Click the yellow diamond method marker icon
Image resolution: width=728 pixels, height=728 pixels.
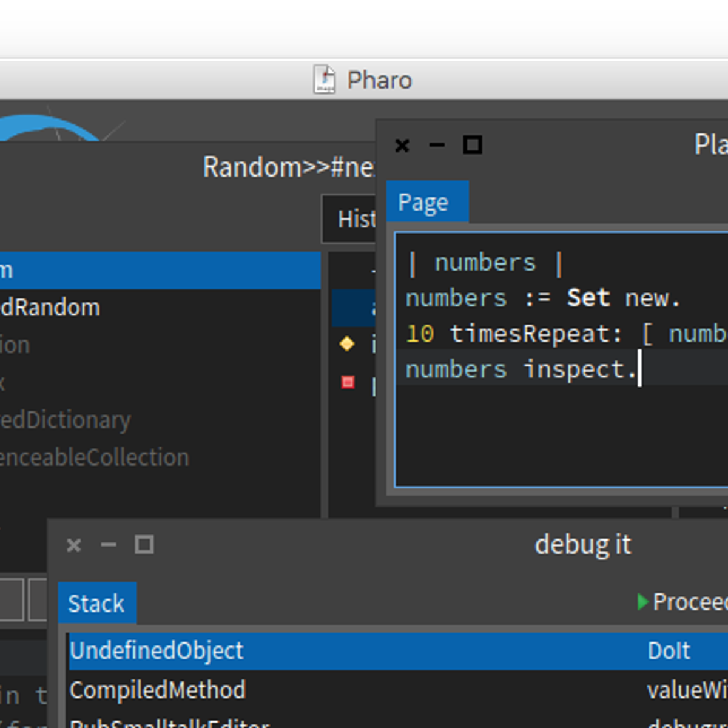point(347,345)
